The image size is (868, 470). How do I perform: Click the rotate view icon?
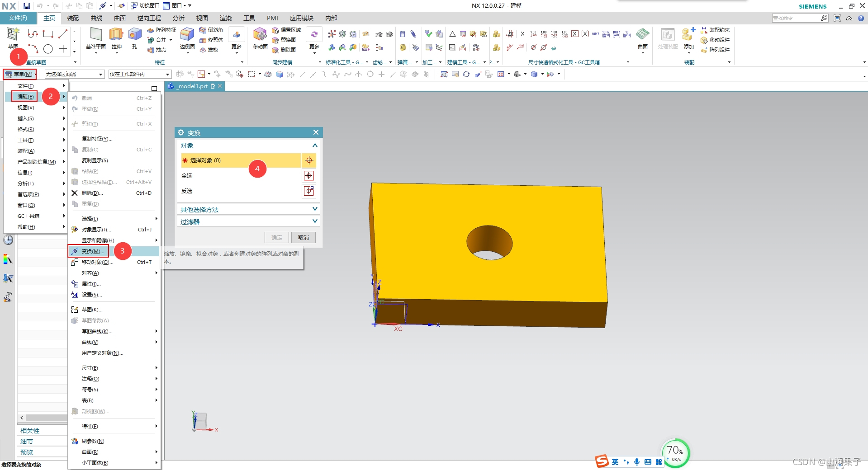tap(466, 74)
